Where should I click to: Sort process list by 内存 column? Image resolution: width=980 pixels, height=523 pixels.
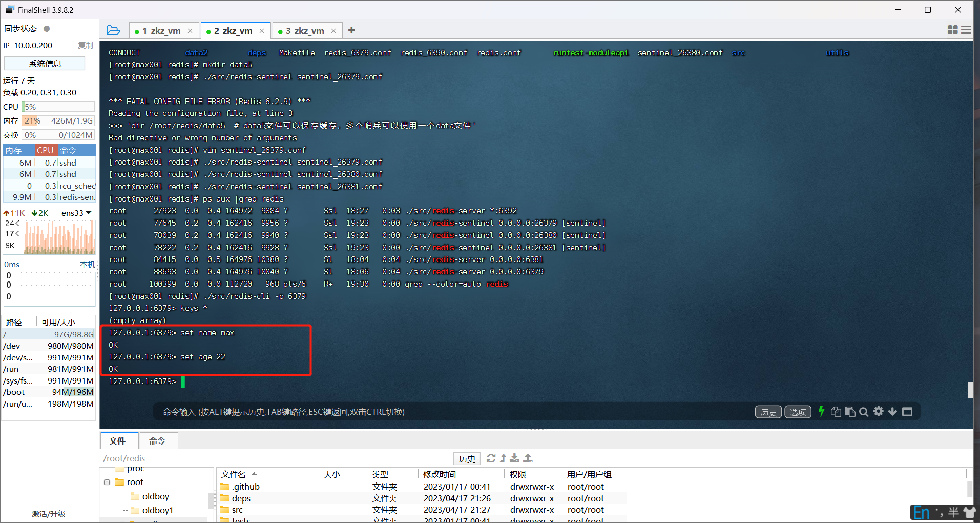[18, 150]
